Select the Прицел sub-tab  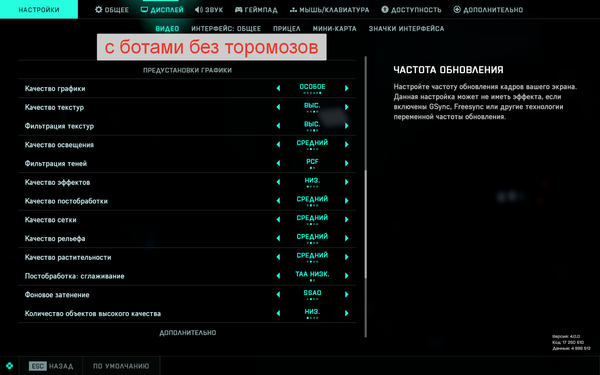click(x=287, y=29)
